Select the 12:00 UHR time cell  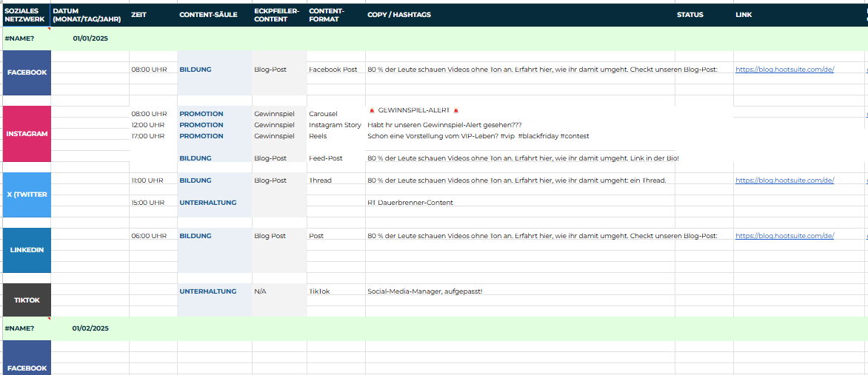tap(148, 125)
